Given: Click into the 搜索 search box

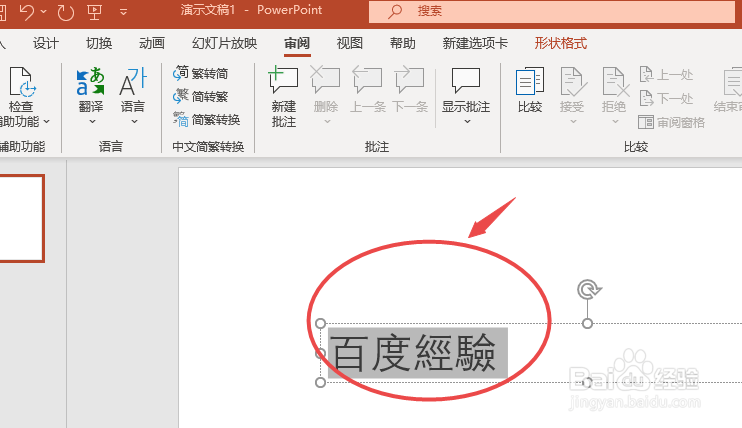Looking at the screenshot, I should pos(551,11).
